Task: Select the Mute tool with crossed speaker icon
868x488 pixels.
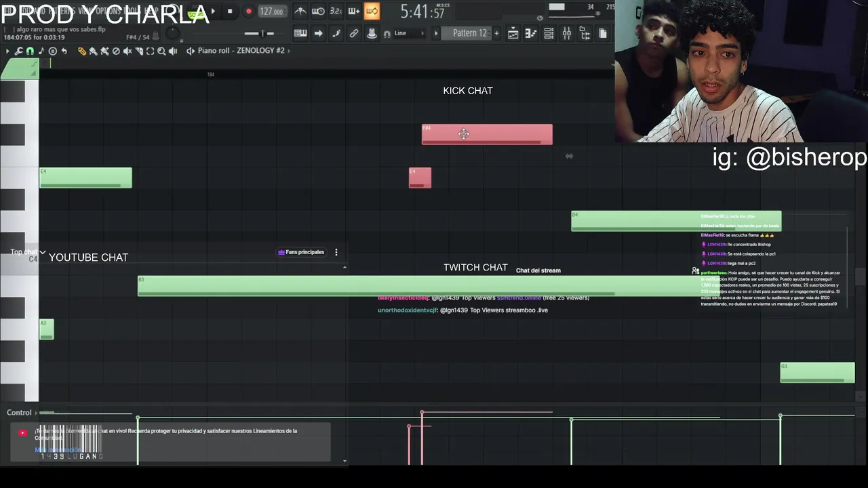Action: tap(127, 51)
